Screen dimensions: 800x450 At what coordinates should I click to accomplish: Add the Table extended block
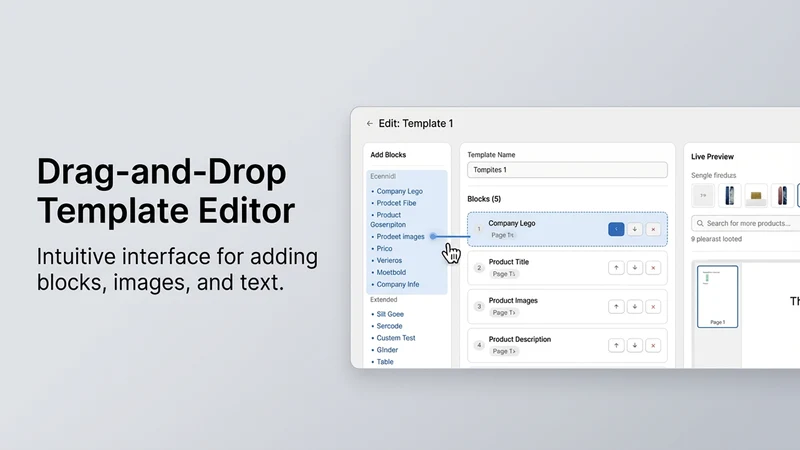[385, 362]
